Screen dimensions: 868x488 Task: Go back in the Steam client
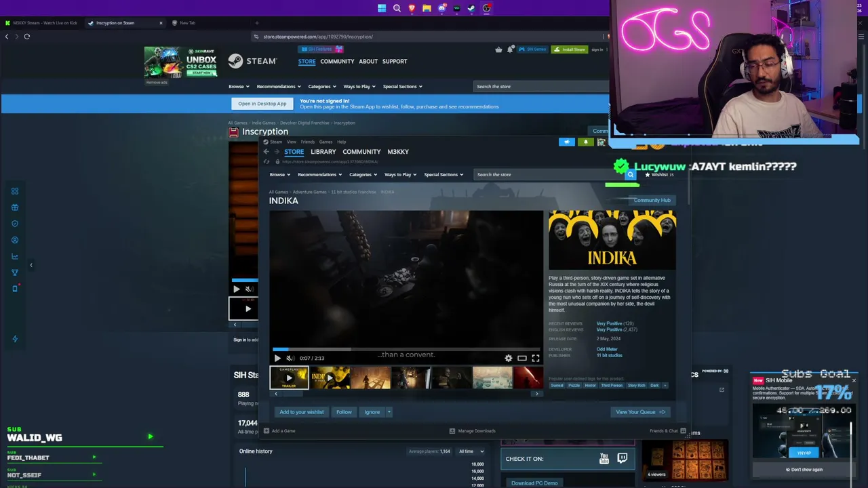pos(267,152)
